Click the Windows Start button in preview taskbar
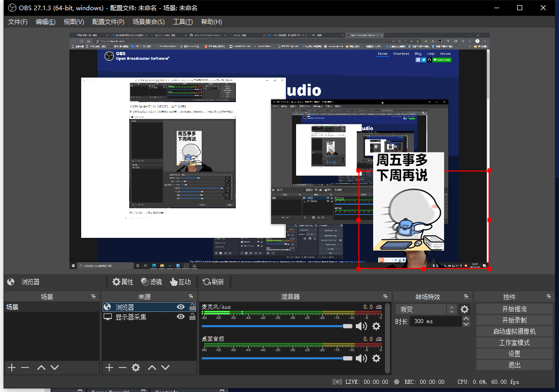559x392 pixels. [x=74, y=265]
